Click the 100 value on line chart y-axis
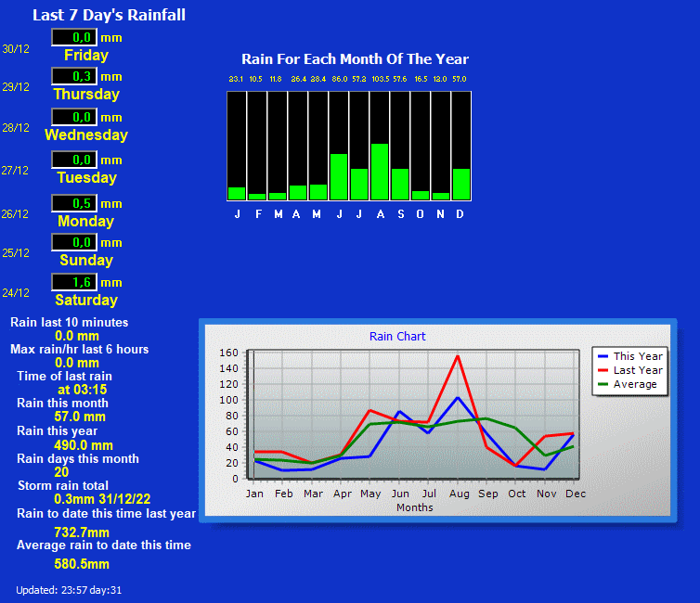The width and height of the screenshot is (700, 603). (229, 400)
